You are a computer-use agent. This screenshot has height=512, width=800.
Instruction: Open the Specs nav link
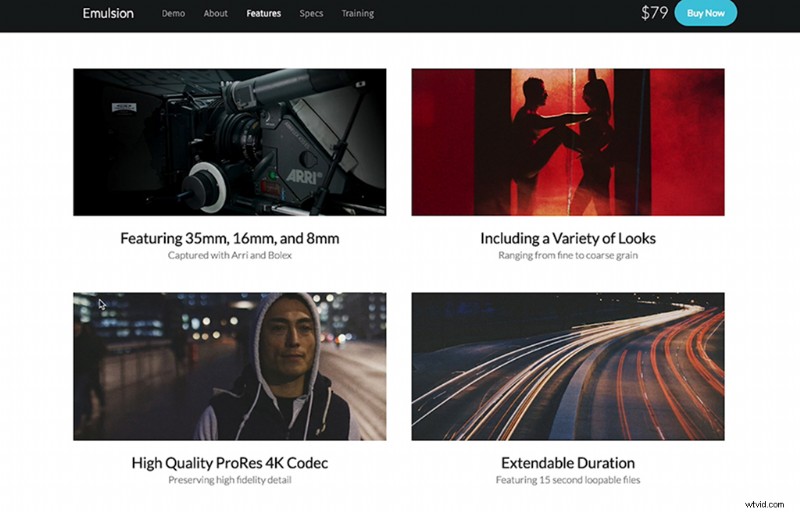click(311, 13)
